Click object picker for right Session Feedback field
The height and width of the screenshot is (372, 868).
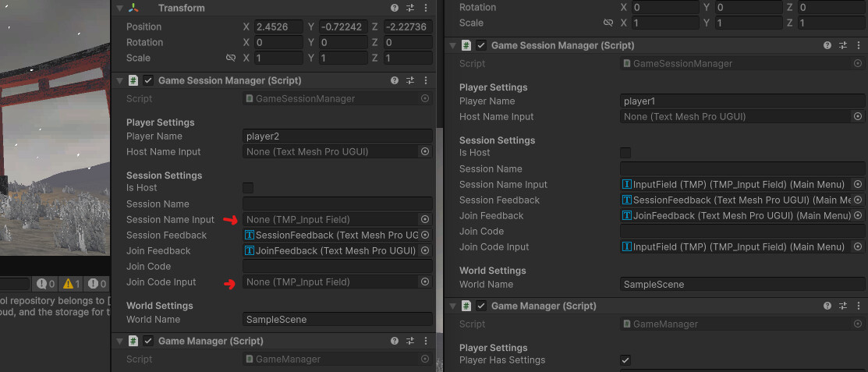point(858,200)
